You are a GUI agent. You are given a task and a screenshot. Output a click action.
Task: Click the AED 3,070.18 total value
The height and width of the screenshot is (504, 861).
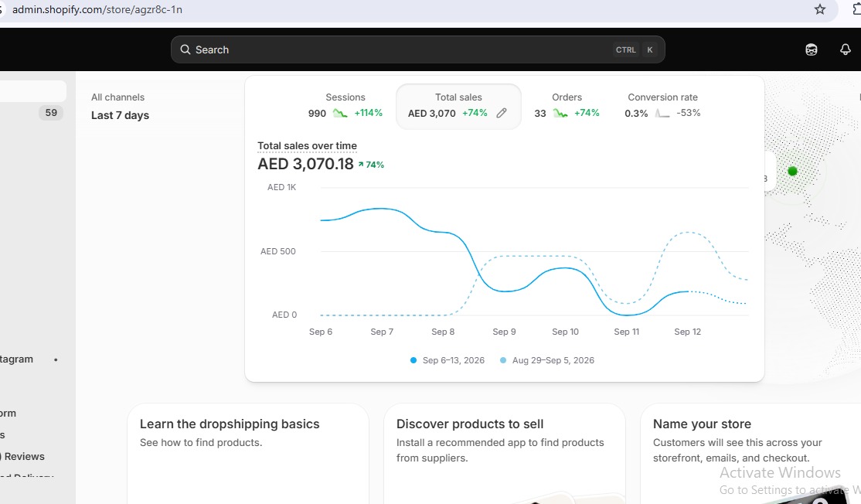coord(305,164)
